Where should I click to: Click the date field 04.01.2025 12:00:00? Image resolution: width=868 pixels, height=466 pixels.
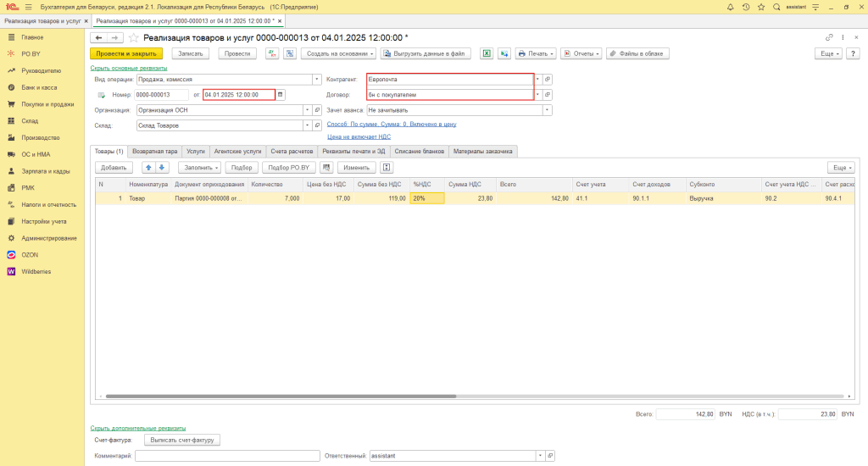tap(238, 95)
